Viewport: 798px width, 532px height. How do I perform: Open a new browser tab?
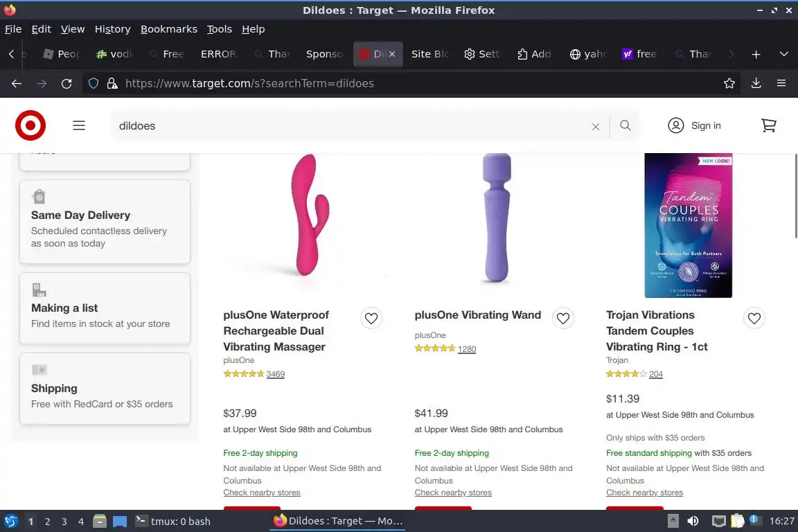[x=756, y=54]
